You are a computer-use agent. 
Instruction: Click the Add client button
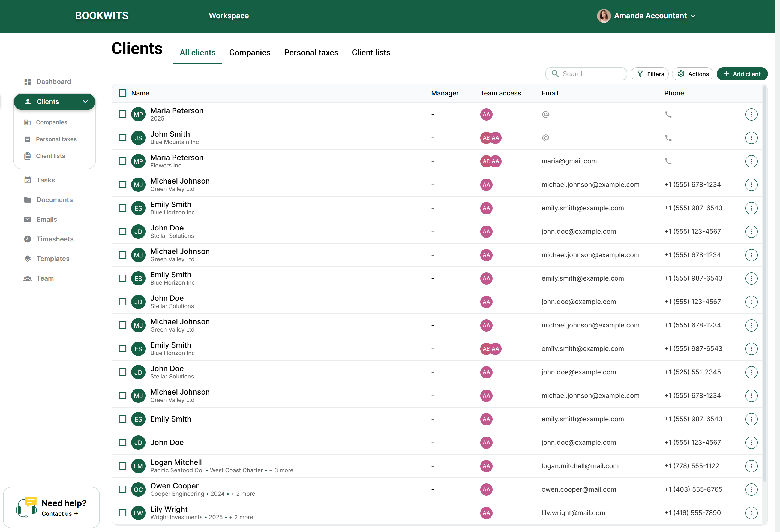coord(742,74)
